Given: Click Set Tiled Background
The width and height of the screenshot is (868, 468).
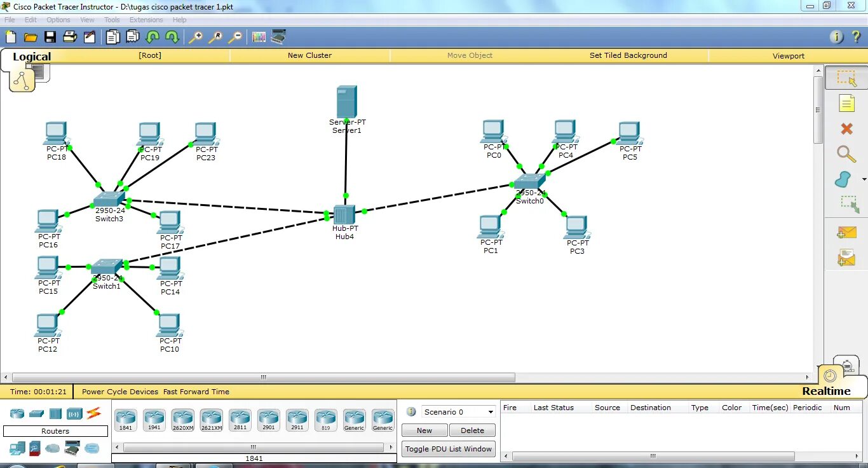Looking at the screenshot, I should click(628, 55).
